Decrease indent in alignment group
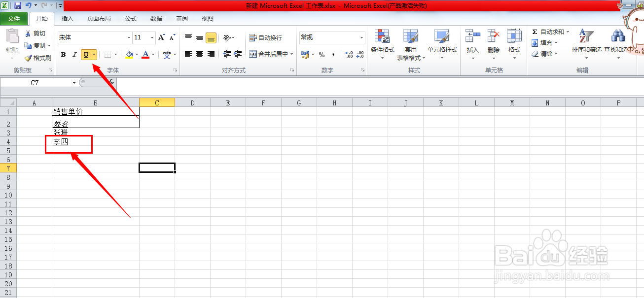 [227, 54]
